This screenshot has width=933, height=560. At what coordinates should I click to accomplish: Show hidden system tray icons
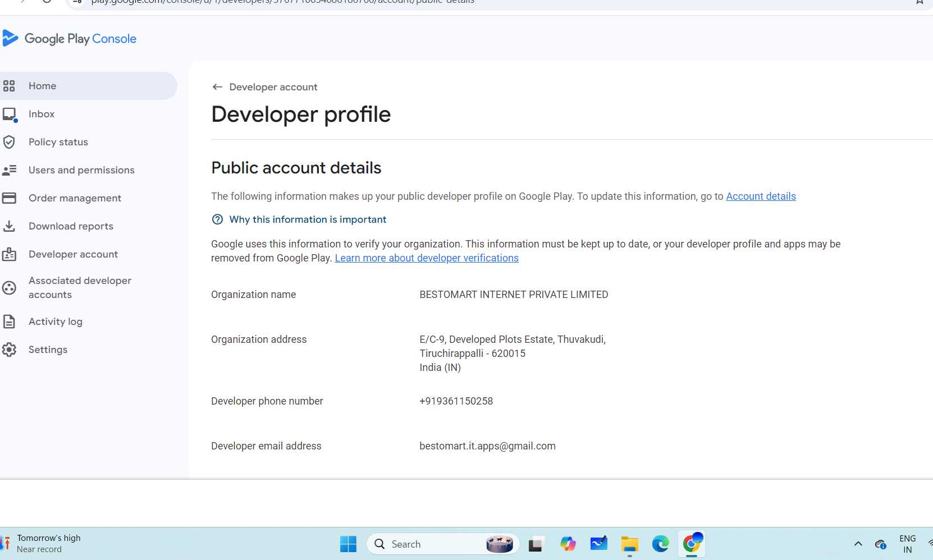click(858, 544)
